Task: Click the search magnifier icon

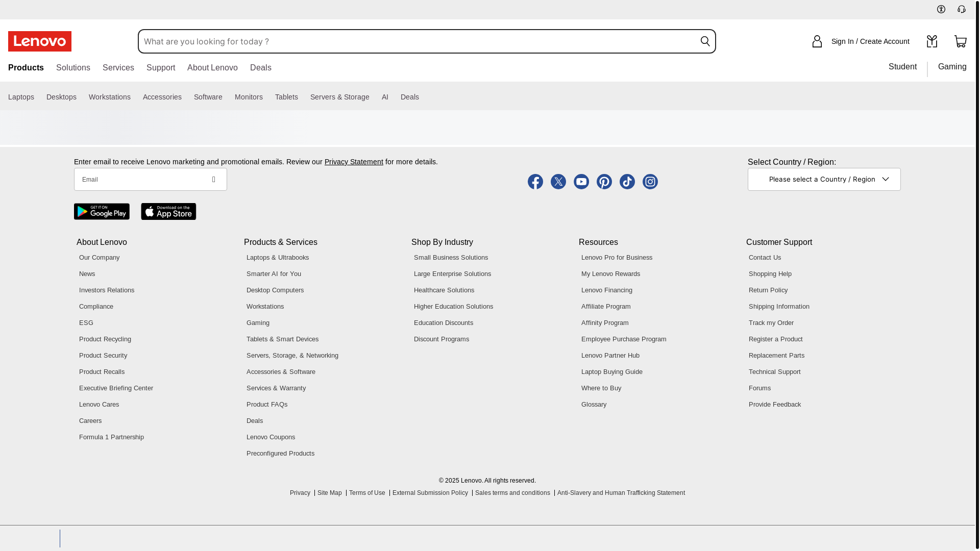Action: [x=705, y=41]
